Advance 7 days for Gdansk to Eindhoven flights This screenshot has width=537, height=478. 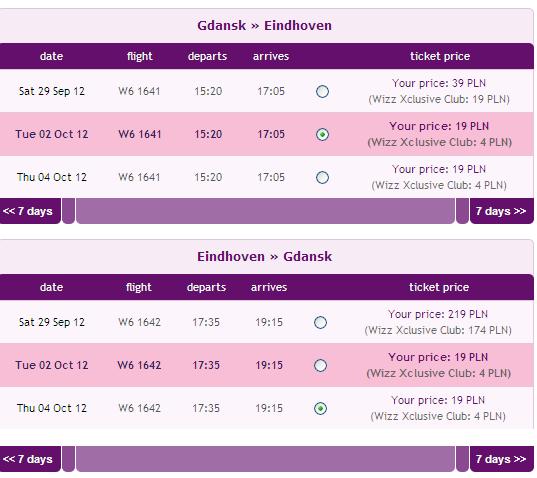[502, 211]
